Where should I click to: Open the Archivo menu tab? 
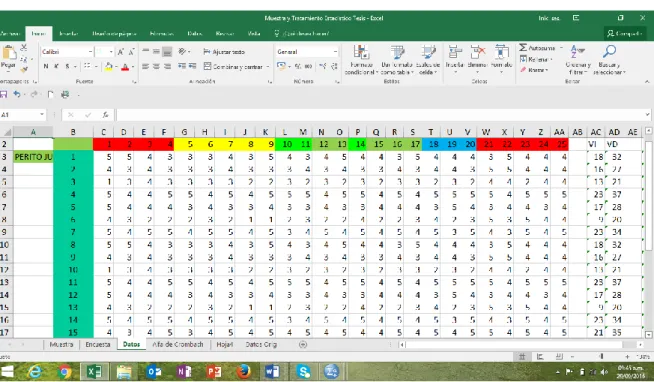pyautogui.click(x=10, y=34)
